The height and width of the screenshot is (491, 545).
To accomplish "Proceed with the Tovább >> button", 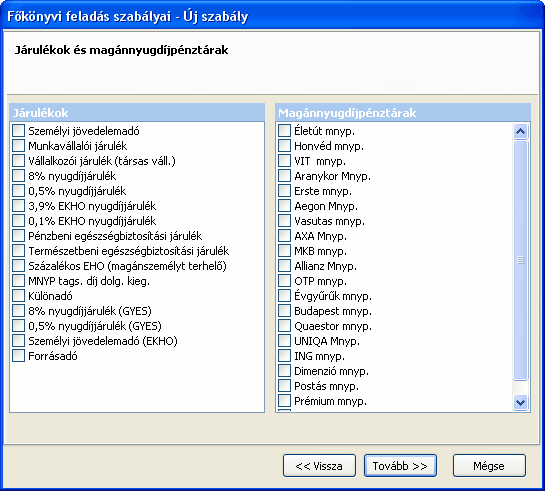I will (x=400, y=466).
